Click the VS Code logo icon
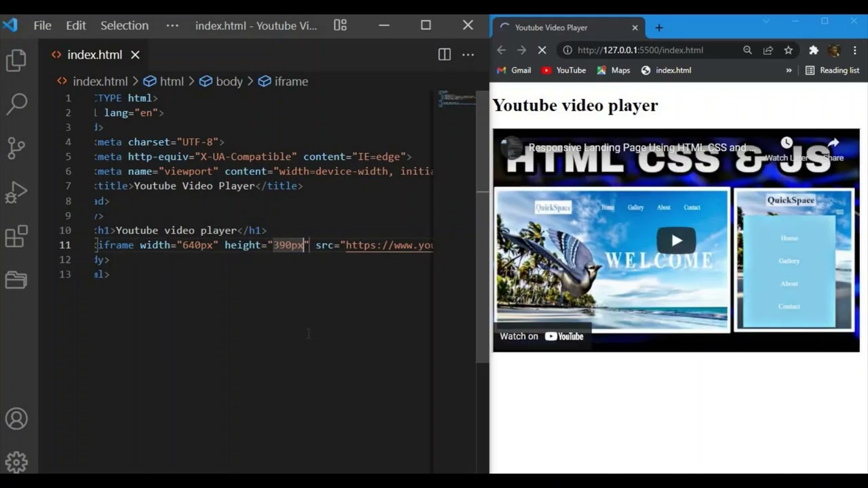 [x=9, y=25]
